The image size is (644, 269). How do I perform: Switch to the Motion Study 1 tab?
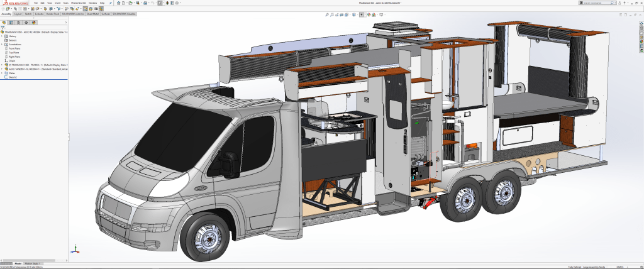tap(33, 263)
